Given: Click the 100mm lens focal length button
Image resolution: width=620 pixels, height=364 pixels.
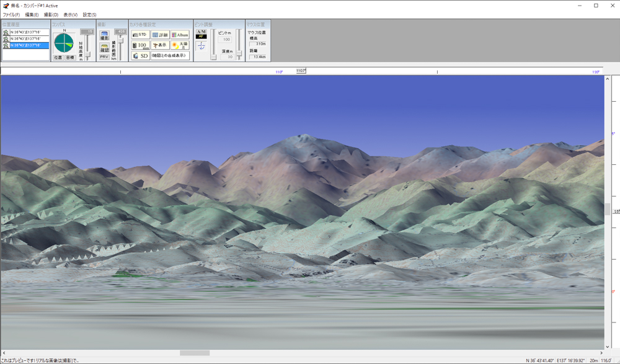Looking at the screenshot, I should [140, 45].
